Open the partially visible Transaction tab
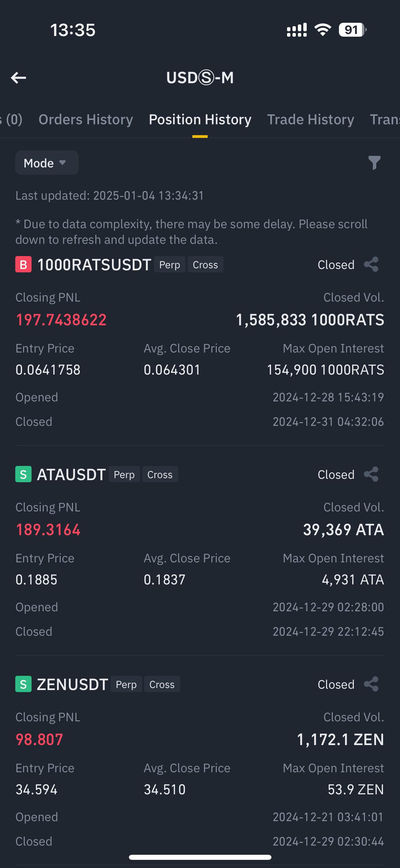 (x=385, y=120)
